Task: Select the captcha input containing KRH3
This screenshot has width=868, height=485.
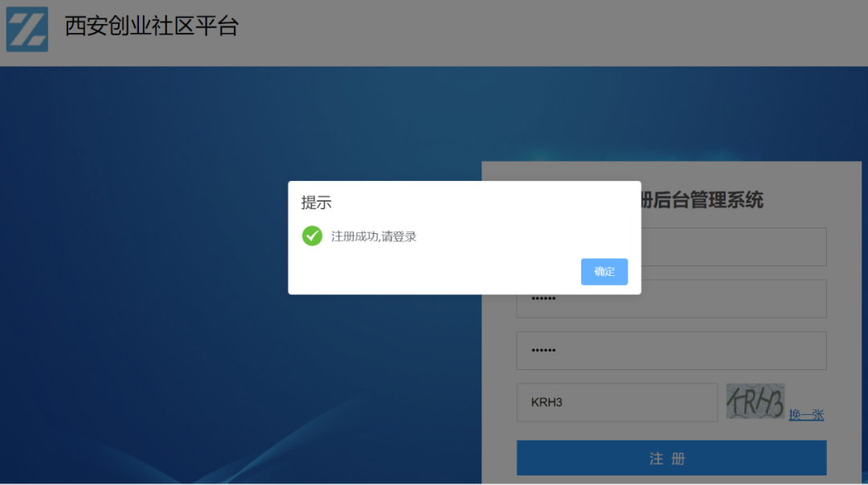Action: [x=616, y=402]
